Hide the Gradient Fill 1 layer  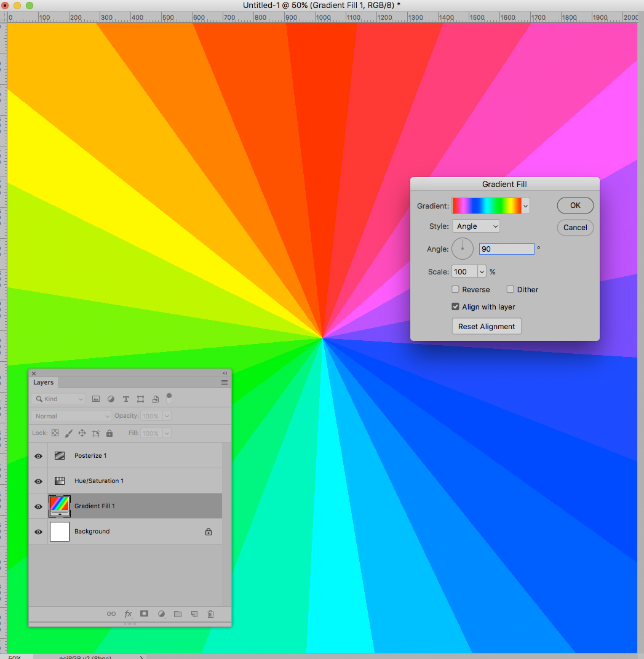pos(38,506)
